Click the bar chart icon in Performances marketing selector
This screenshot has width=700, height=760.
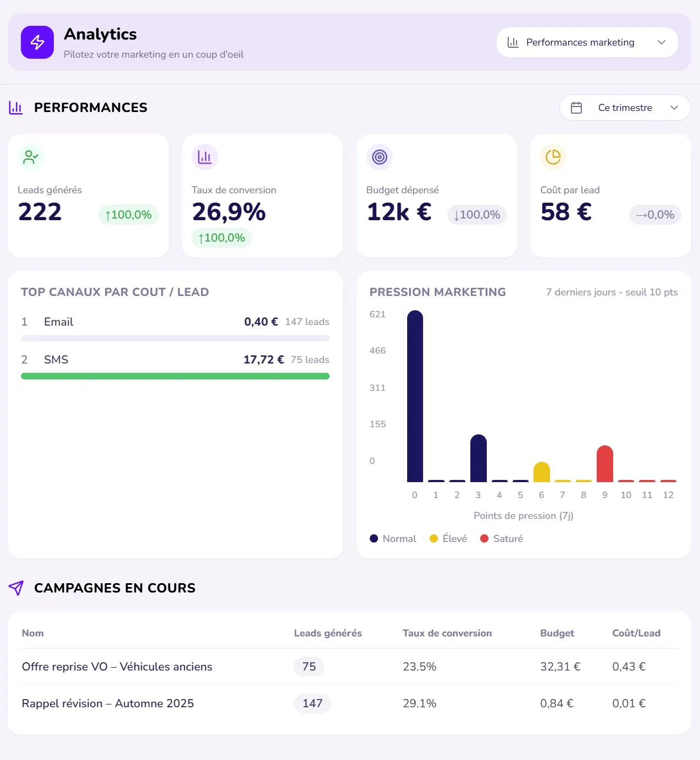pyautogui.click(x=513, y=42)
